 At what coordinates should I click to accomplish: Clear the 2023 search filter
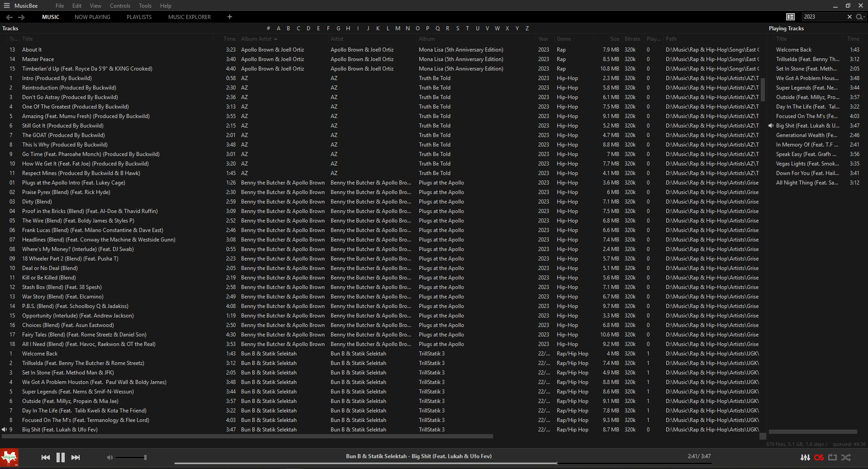coord(849,17)
